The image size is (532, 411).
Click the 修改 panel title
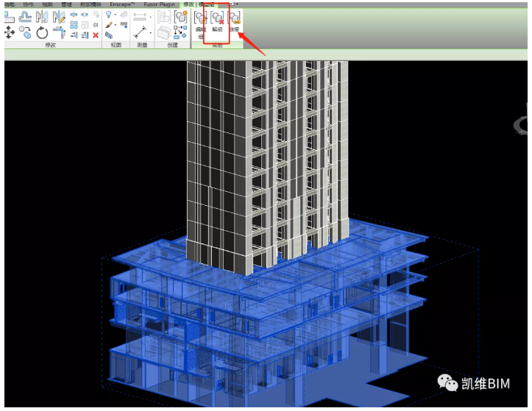[x=51, y=45]
